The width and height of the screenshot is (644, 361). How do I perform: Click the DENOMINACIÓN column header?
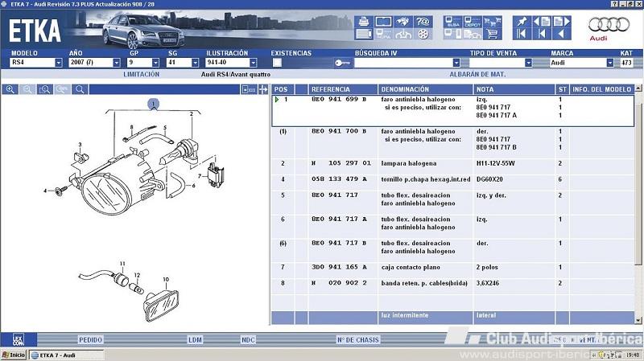point(425,89)
